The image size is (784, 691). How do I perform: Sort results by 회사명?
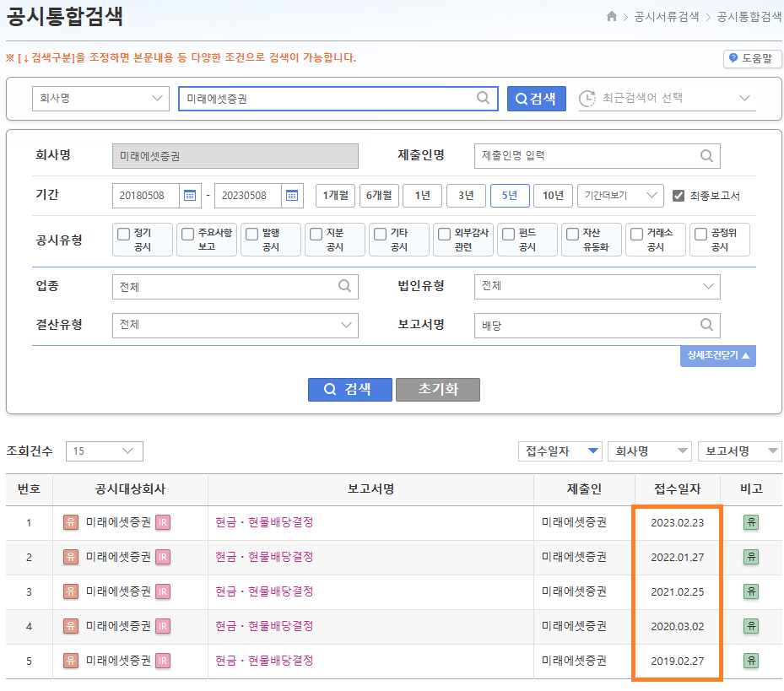click(x=650, y=451)
